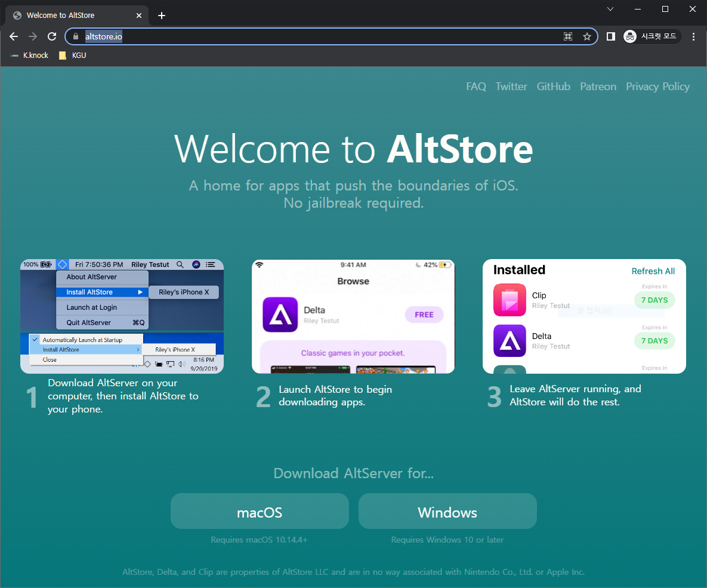Toggle the browser side panel icon

610,36
